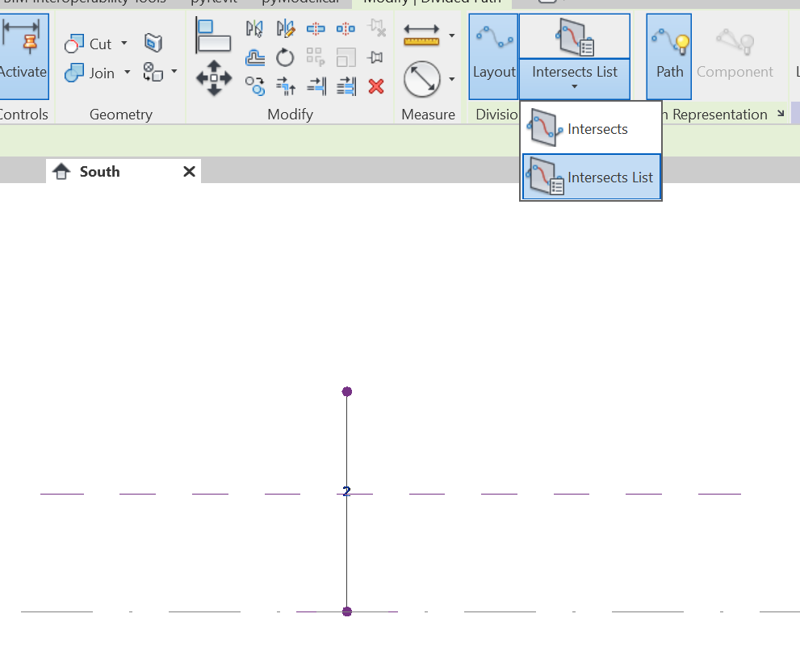Expand the Join dropdown arrow
The width and height of the screenshot is (800, 672).
tap(127, 73)
